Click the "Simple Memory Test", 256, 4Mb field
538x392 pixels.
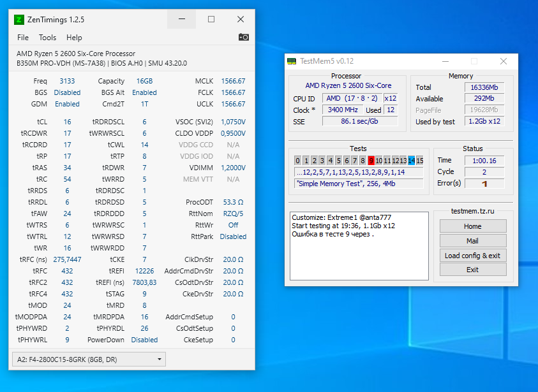[x=359, y=184]
